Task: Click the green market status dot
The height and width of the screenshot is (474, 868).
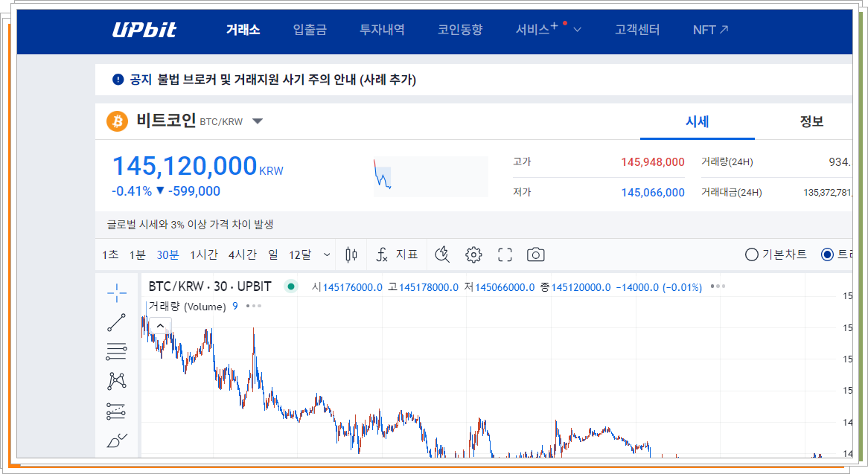Action: (290, 286)
